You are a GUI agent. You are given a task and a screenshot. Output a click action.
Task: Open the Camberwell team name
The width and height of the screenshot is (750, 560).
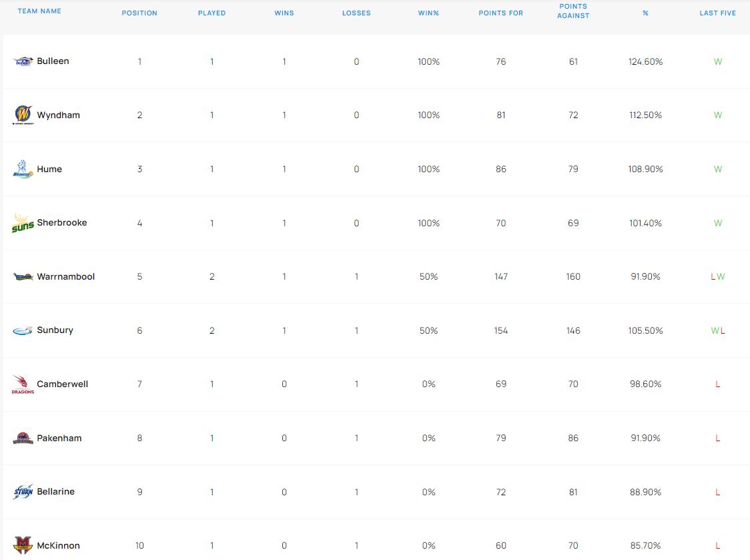tap(63, 384)
